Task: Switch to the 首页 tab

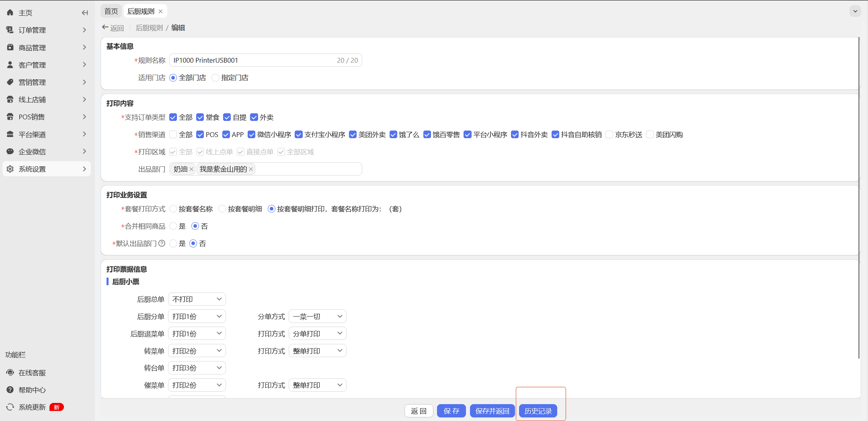Action: pos(111,11)
